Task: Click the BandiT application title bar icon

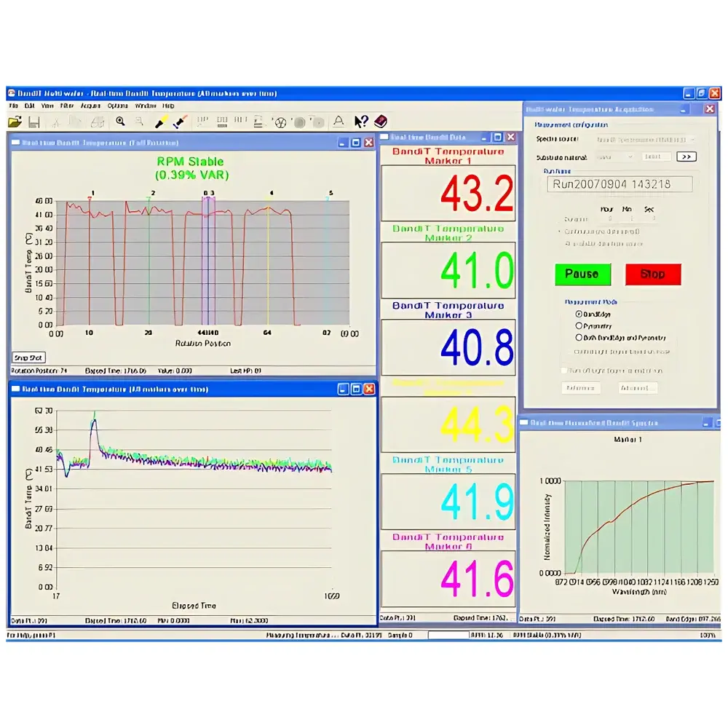Action: click(x=12, y=93)
